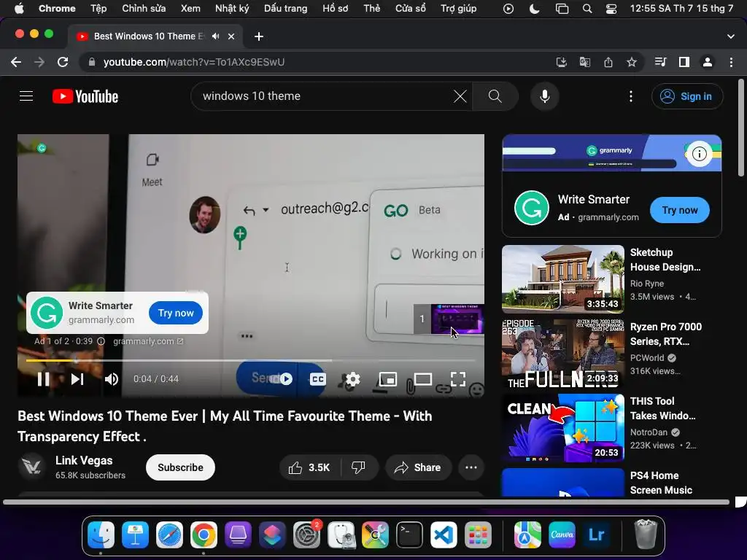The width and height of the screenshot is (747, 560).
Task: Search with your voice microphone
Action: point(544,96)
